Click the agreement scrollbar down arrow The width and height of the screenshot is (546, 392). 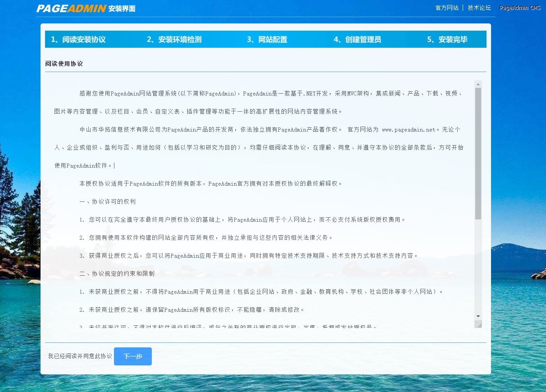pos(478,316)
